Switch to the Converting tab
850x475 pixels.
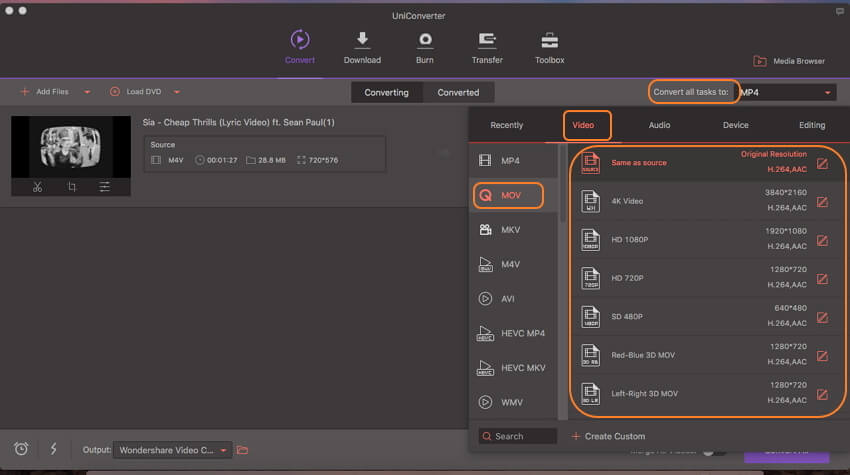[387, 92]
